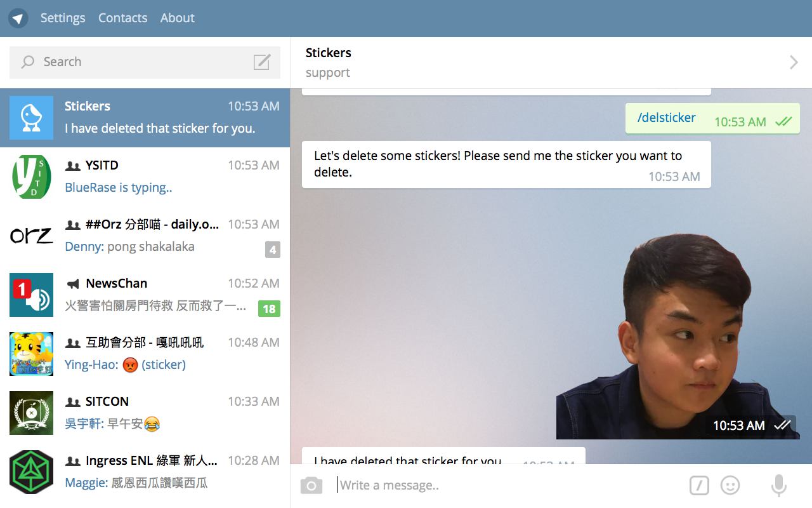Open the NewsChan channel
The width and height of the screenshot is (812, 508).
(x=145, y=295)
